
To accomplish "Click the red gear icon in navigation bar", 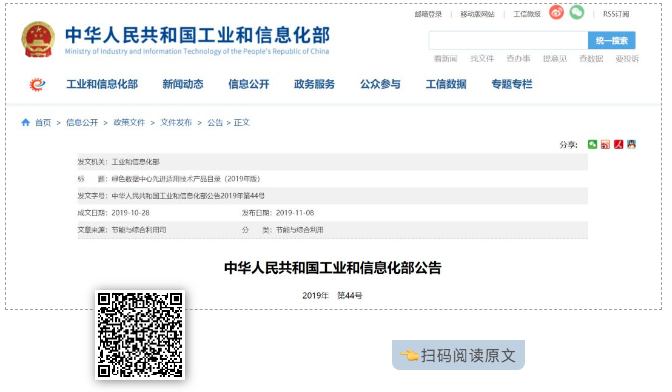I will tap(37, 84).
